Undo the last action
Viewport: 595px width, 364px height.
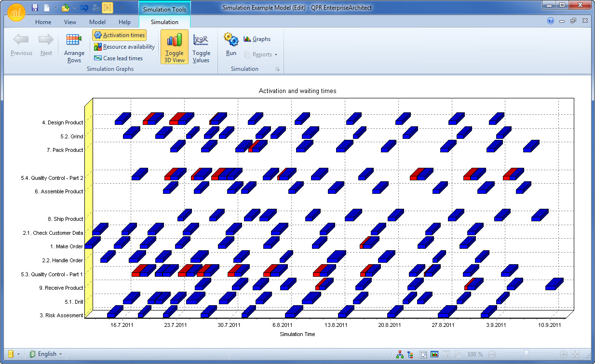(x=83, y=7)
